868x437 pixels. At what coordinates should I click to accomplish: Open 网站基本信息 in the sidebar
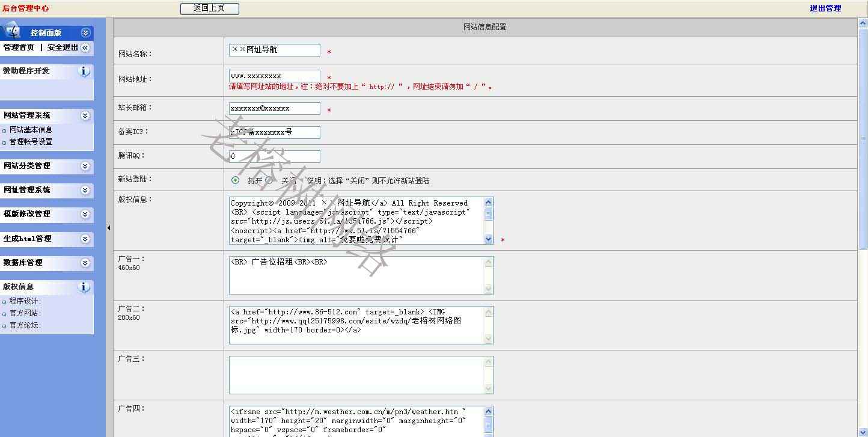tap(31, 130)
